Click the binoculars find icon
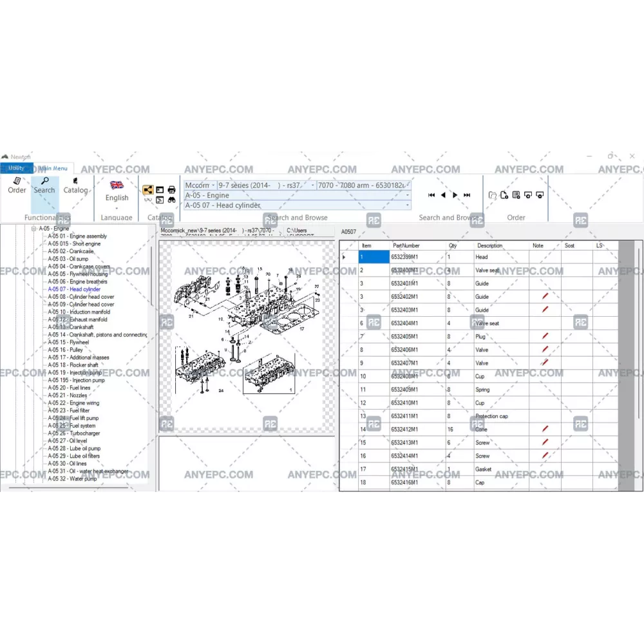This screenshot has width=644, height=644. tap(172, 200)
